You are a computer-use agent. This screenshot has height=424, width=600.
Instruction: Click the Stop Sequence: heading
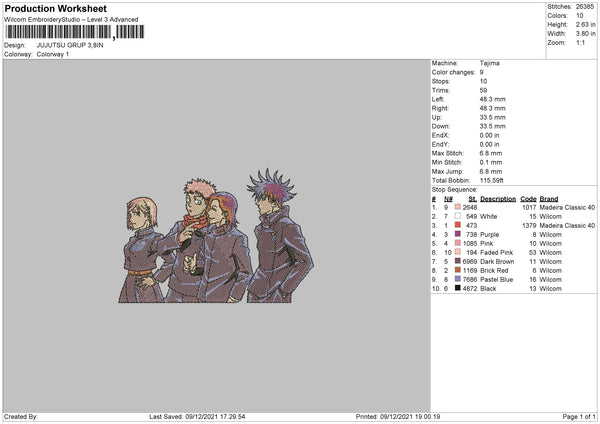455,190
